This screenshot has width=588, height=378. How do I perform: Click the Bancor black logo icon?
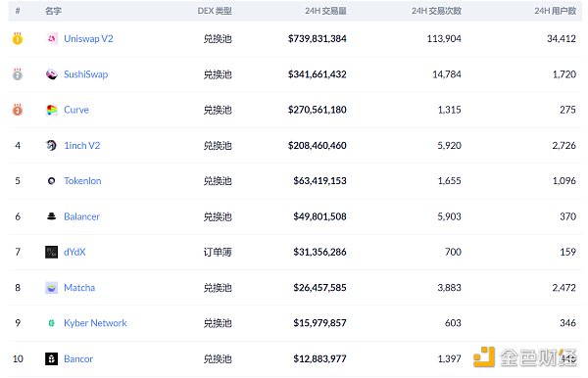pos(51,358)
